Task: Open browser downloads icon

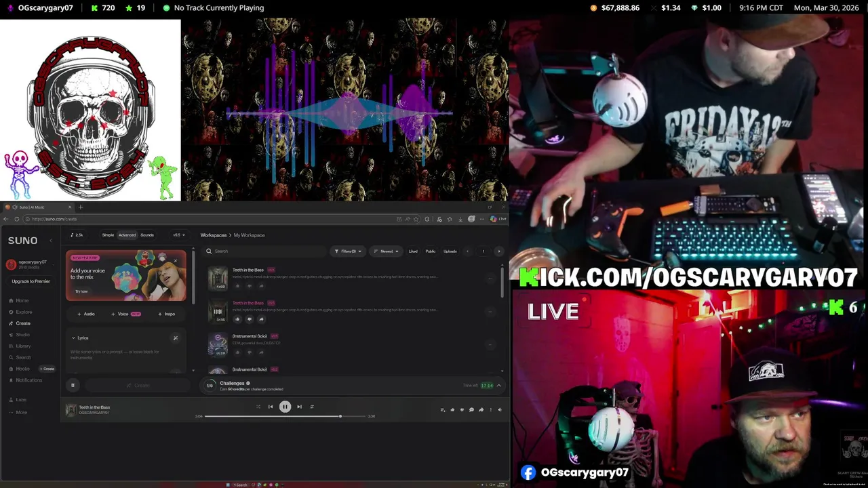Action: 462,219
